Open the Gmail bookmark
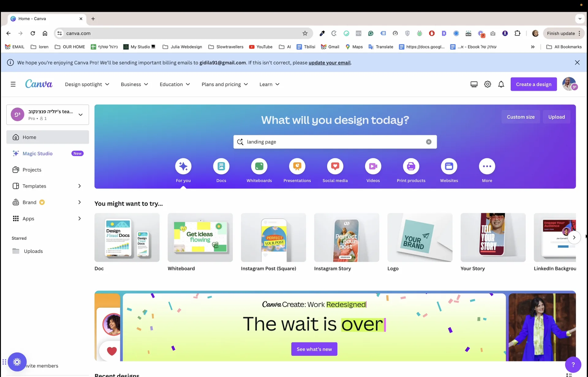Screen dimensions: 588x377 pyautogui.click(x=330, y=47)
